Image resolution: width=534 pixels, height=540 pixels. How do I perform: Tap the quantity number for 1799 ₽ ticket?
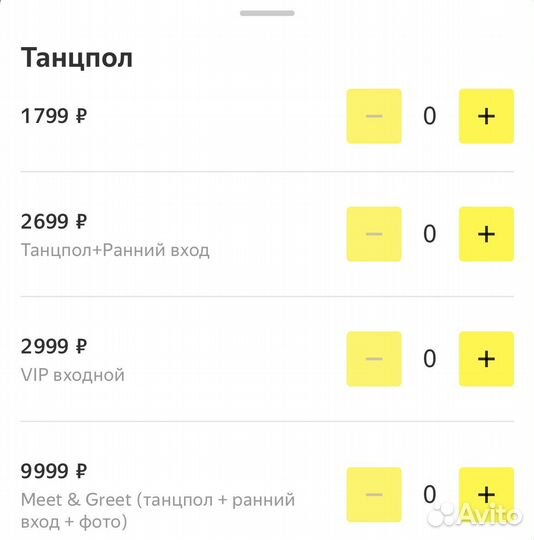click(x=430, y=116)
